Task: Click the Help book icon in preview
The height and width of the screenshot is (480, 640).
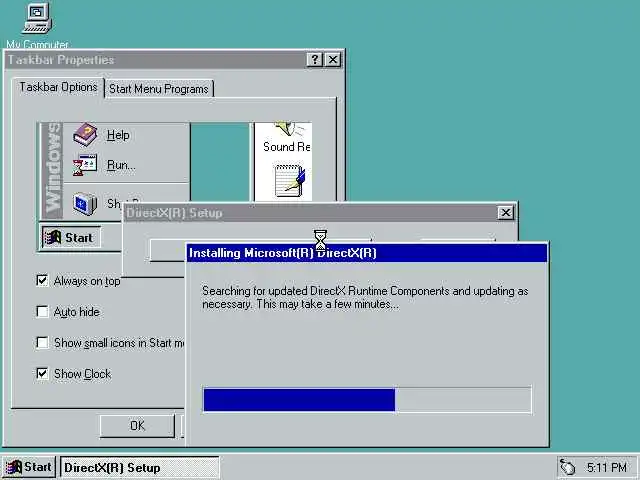Action: click(x=85, y=135)
